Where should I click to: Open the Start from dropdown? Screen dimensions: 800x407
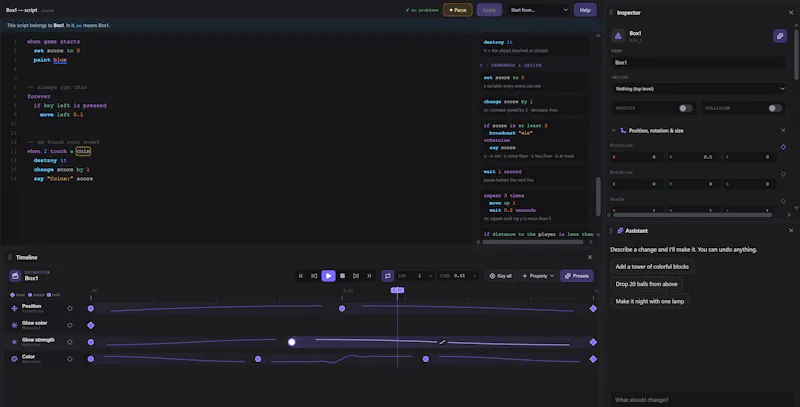538,10
